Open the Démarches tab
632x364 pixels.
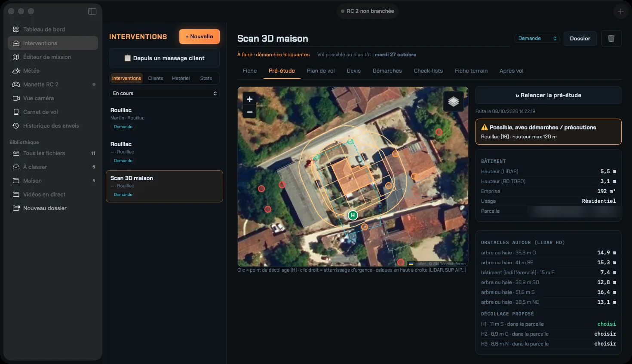click(387, 71)
